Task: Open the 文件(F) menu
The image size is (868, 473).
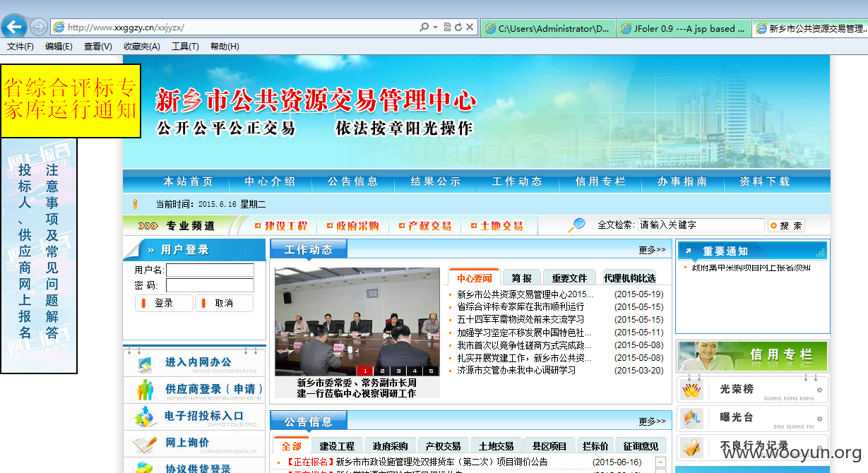Action: [20, 47]
